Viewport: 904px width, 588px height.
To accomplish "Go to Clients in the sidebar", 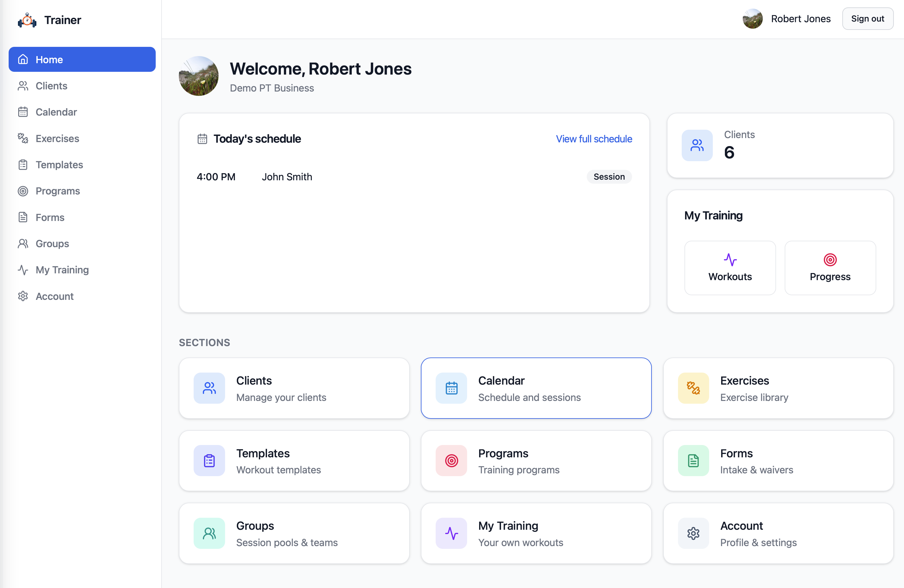I will (x=82, y=86).
